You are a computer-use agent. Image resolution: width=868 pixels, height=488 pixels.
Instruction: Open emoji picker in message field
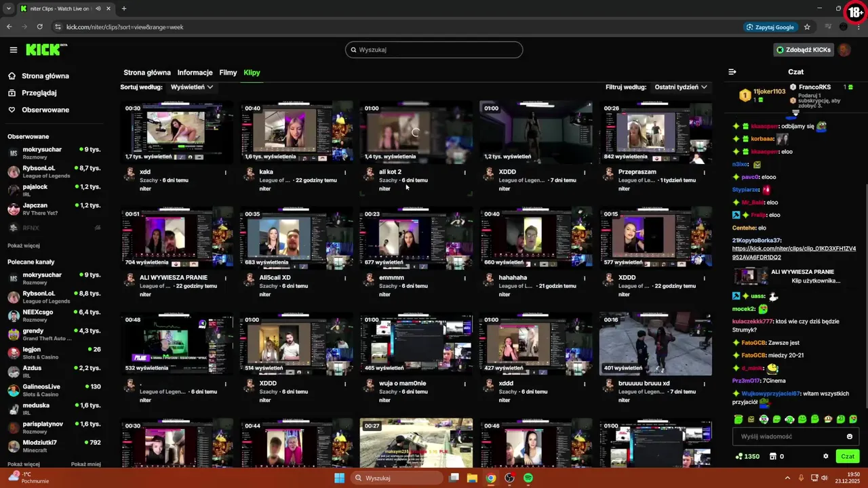click(850, 436)
